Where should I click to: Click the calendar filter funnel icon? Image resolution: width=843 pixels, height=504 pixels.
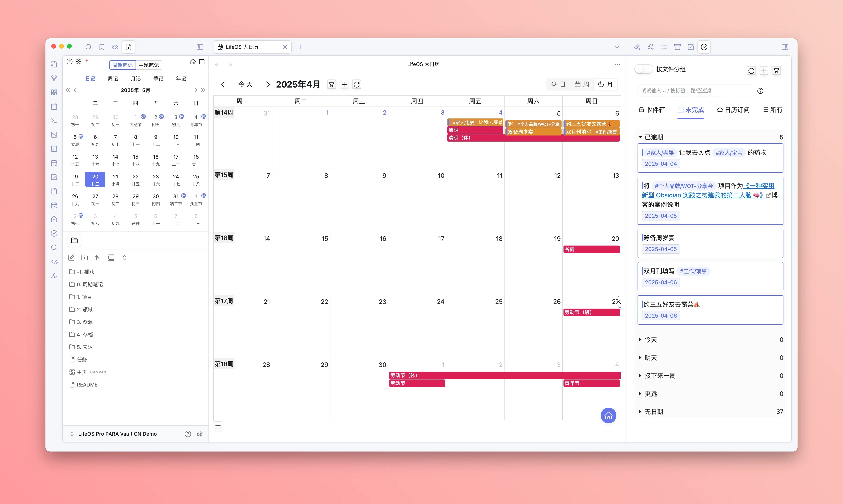click(x=331, y=85)
